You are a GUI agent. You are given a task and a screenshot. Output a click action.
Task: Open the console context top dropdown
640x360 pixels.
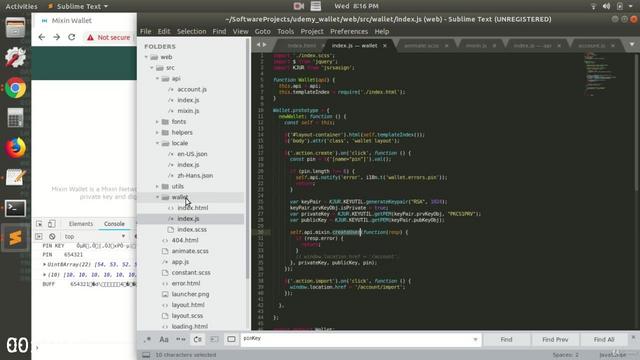pos(95,236)
